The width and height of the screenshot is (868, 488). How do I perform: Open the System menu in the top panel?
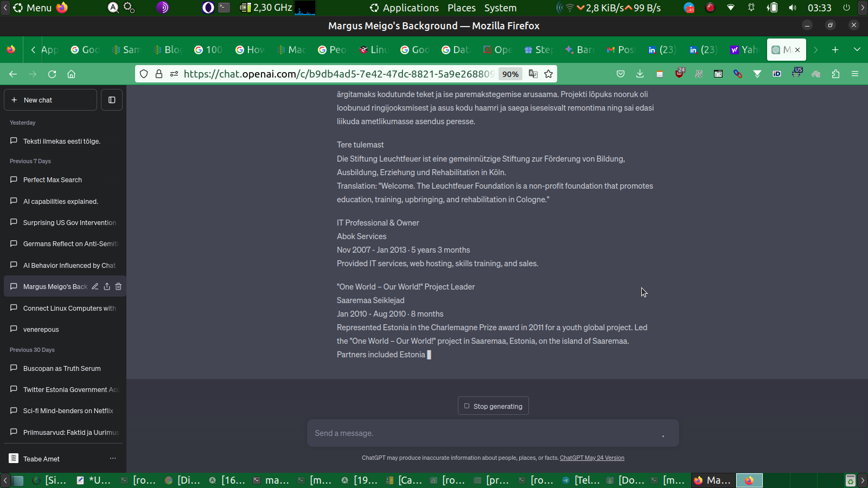click(x=500, y=8)
